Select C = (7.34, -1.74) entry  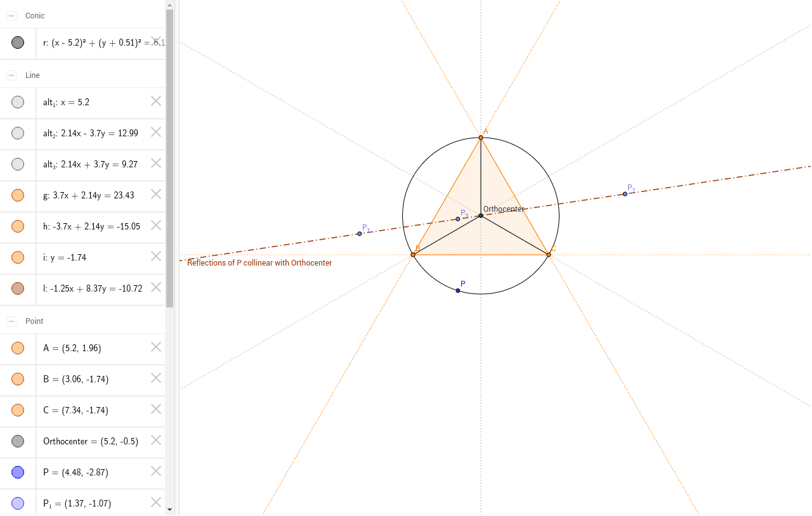click(x=75, y=410)
